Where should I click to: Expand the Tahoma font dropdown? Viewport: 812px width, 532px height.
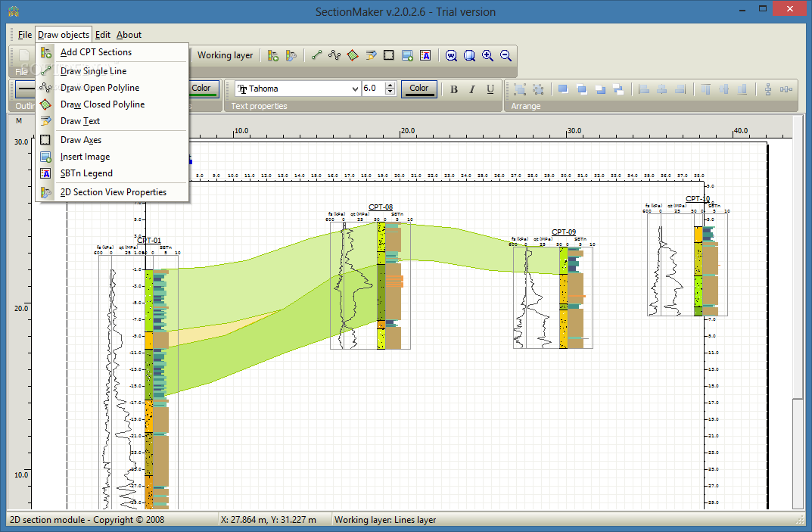pos(355,89)
